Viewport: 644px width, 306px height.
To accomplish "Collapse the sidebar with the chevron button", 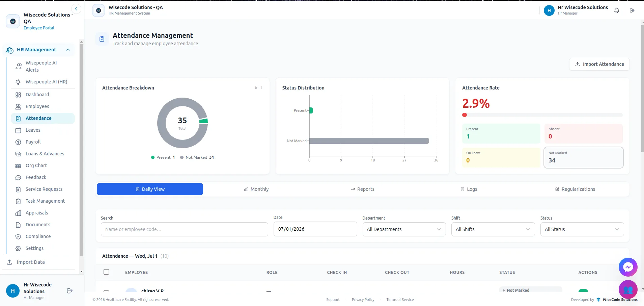I will (76, 9).
